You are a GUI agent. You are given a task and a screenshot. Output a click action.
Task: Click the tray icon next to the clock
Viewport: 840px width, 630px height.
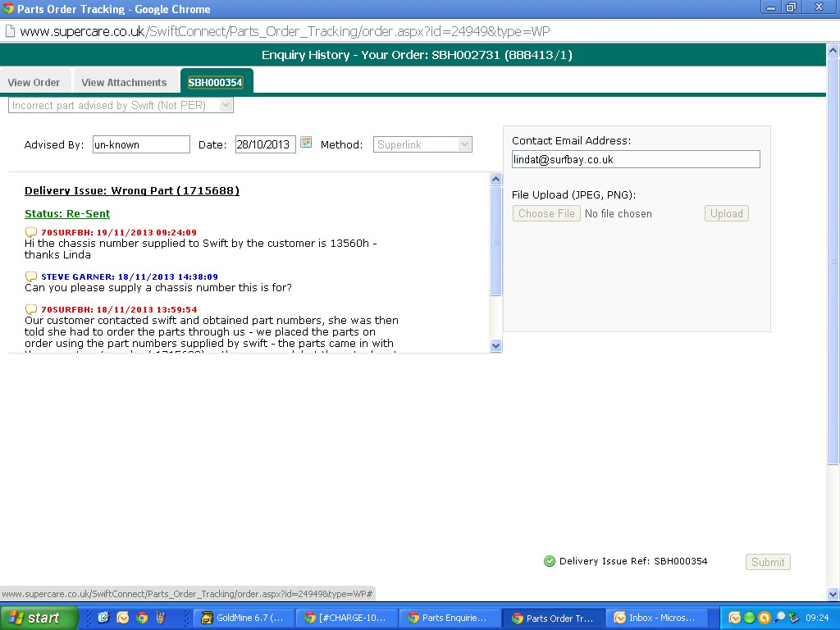(794, 618)
